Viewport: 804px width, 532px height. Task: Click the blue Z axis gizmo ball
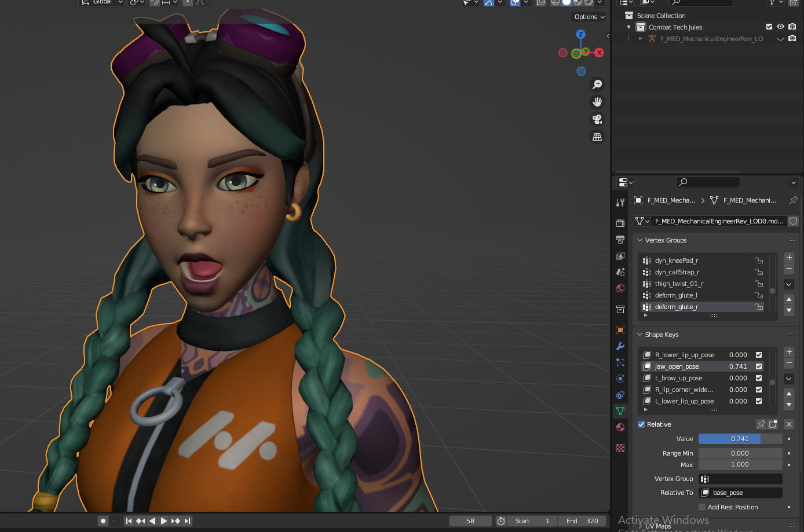click(581, 34)
